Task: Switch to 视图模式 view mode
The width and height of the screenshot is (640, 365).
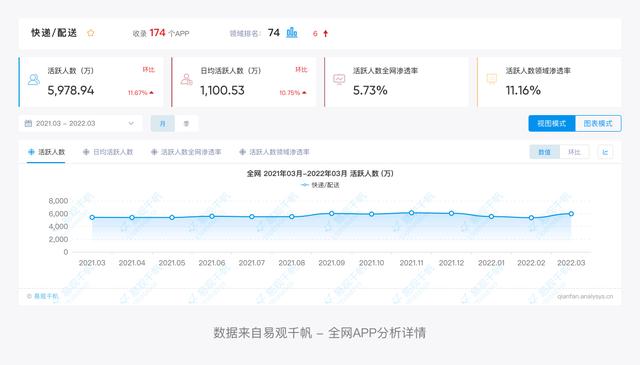Action: (x=551, y=123)
